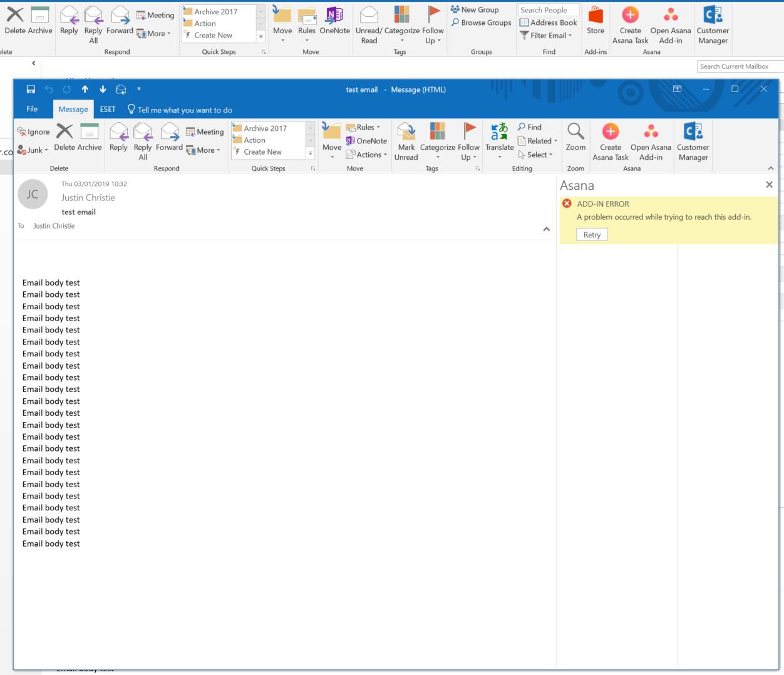Screen dimensions: 784x675
Task: Click Save icon in message window title bar
Action: click(31, 90)
